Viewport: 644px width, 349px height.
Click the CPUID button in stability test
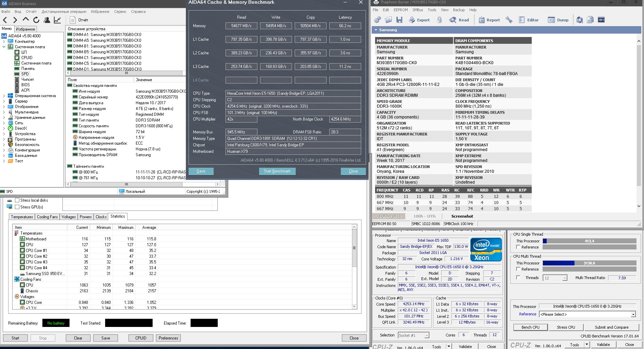tap(141, 338)
